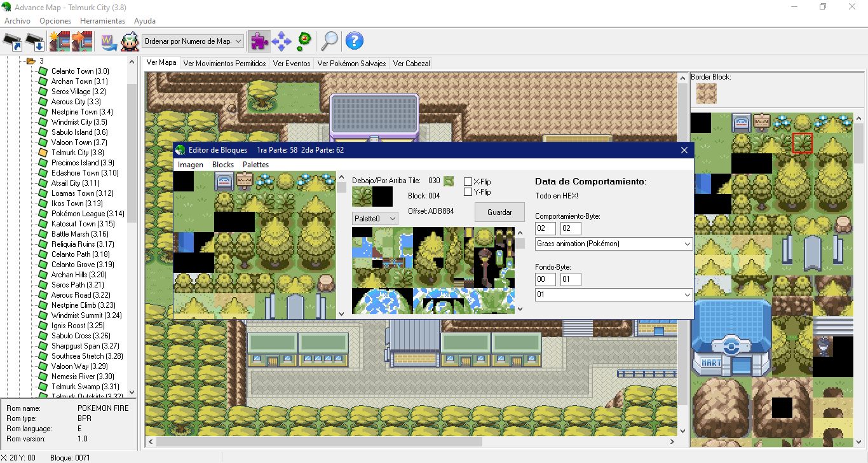Open the Ordenar por Numero de Mapa dropdown
This screenshot has width=868, height=463.
coord(193,41)
